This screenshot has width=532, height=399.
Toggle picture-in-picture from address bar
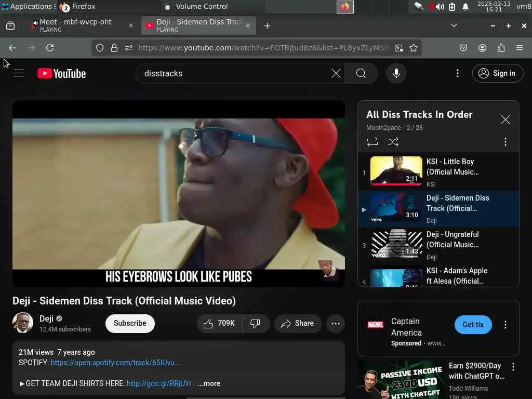[399, 48]
